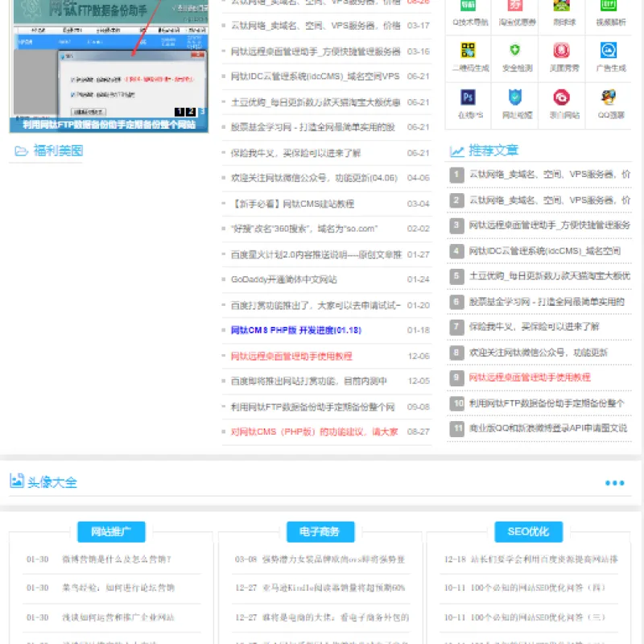This screenshot has height=644, width=644.
Task: Open the 安全检测 green shield icon
Action: pos(515,50)
